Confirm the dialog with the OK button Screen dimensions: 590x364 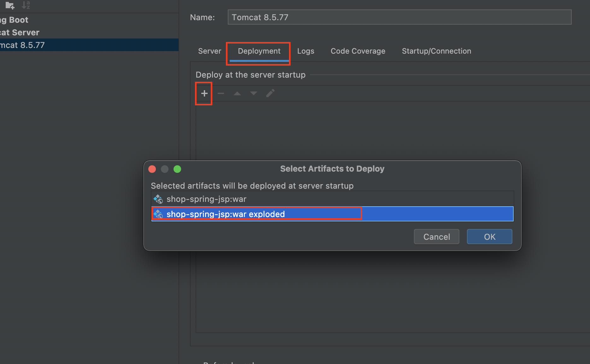[489, 237]
